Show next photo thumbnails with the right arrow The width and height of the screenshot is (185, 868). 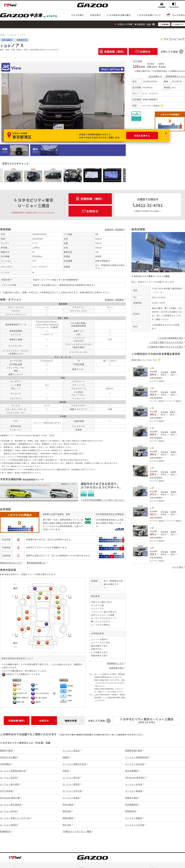(x=124, y=175)
